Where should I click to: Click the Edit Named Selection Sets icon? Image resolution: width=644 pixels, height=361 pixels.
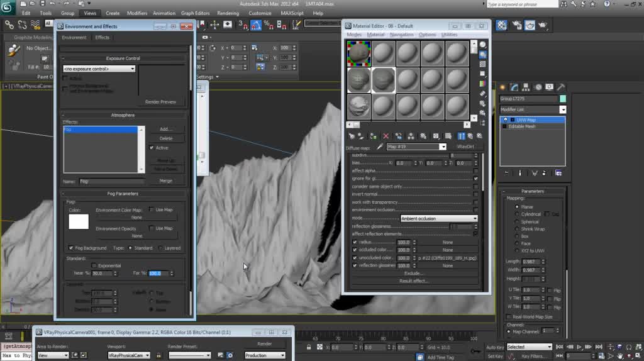(296, 25)
